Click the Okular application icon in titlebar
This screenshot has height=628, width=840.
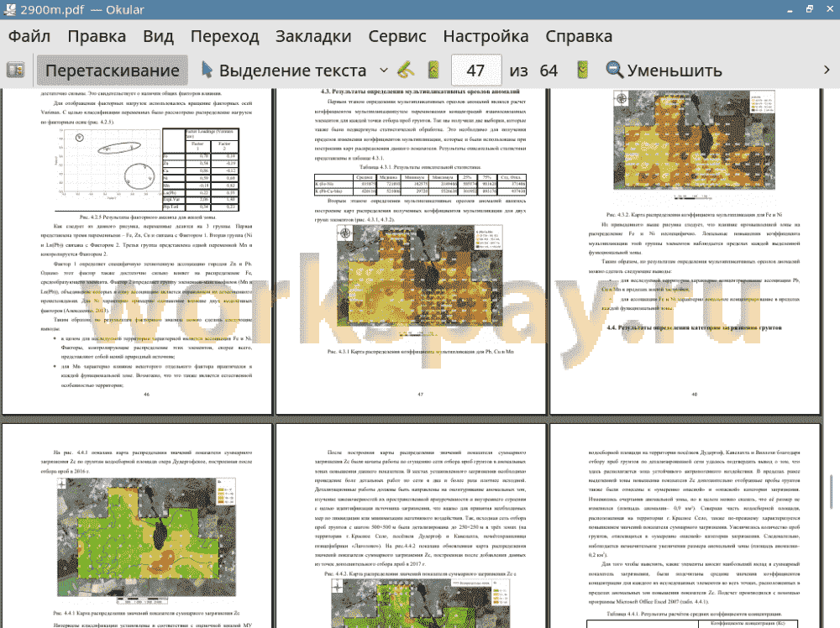[9, 9]
